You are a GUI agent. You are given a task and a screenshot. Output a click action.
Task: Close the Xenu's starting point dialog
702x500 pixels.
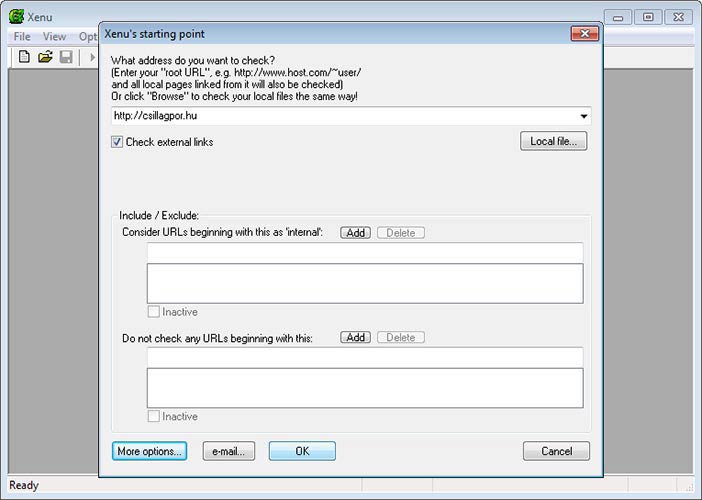584,33
